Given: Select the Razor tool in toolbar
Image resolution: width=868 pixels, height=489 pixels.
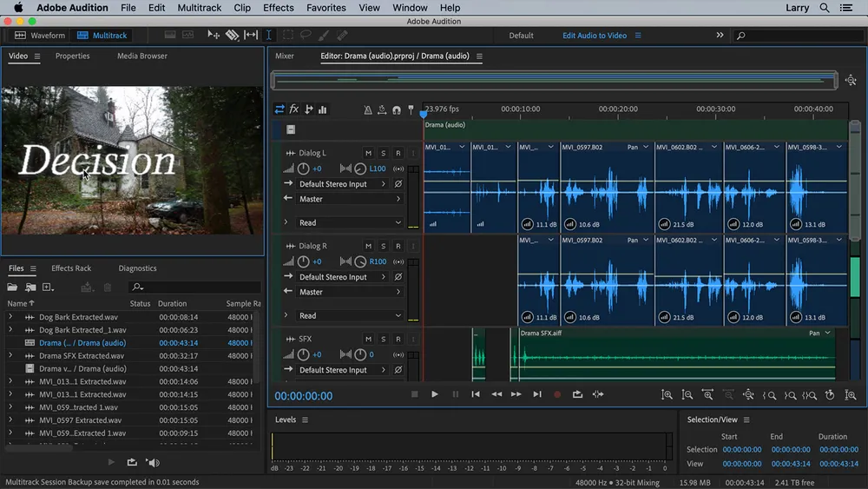Looking at the screenshot, I should click(x=232, y=35).
